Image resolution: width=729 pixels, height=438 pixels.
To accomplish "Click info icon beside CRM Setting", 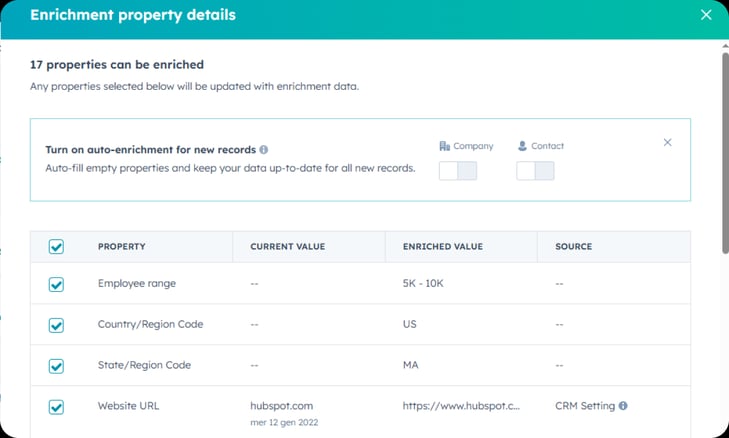I will point(623,406).
